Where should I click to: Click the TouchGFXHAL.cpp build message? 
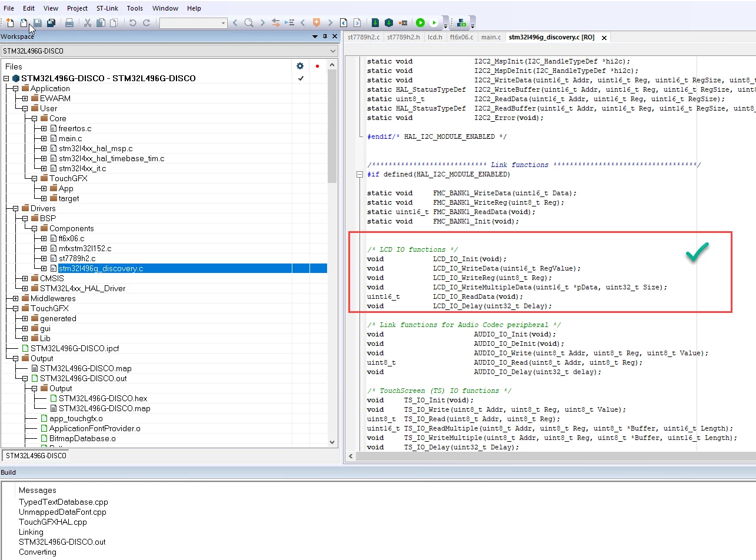point(53,522)
